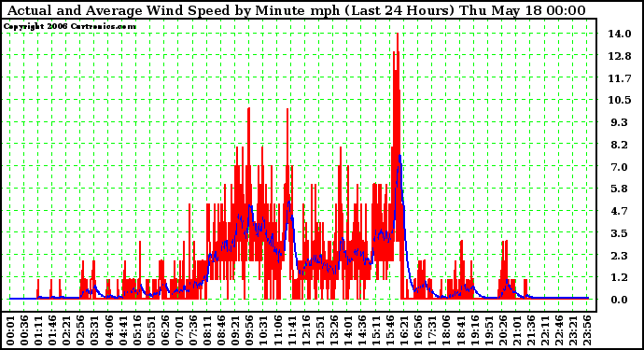This screenshot has height=350, width=644.
Task: Click the 23:56 time label
Action: [588, 330]
